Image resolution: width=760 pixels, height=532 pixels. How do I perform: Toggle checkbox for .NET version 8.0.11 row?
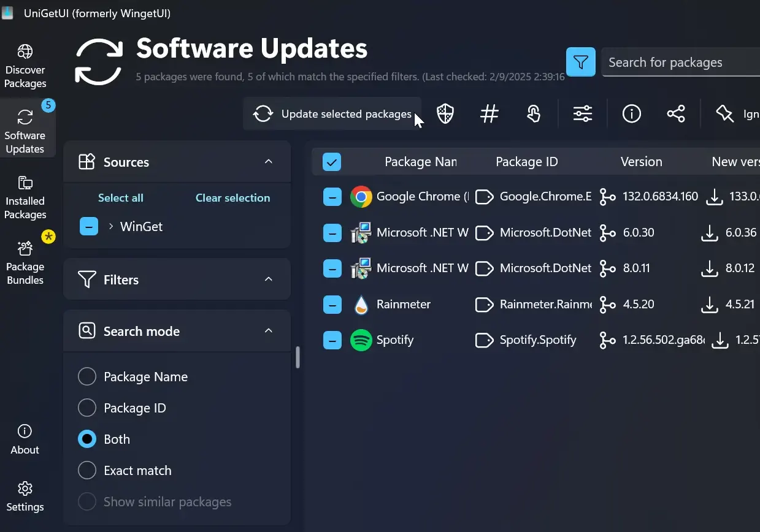[x=332, y=268]
